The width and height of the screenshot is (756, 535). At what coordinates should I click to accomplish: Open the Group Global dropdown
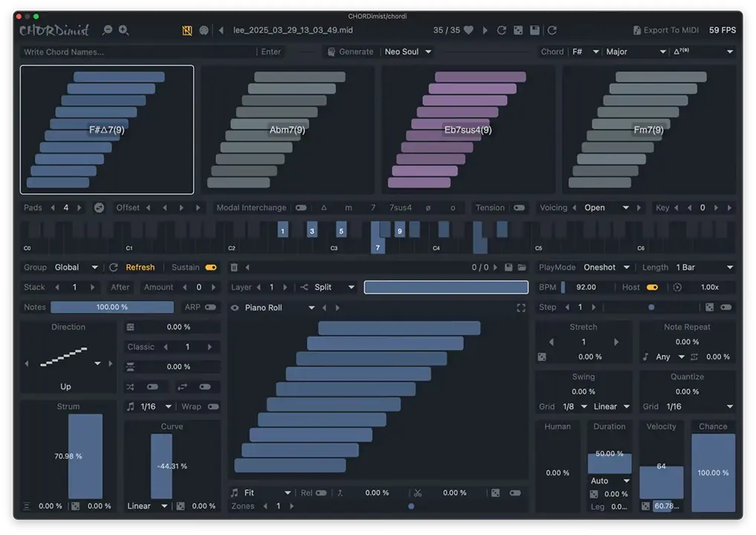pos(76,267)
